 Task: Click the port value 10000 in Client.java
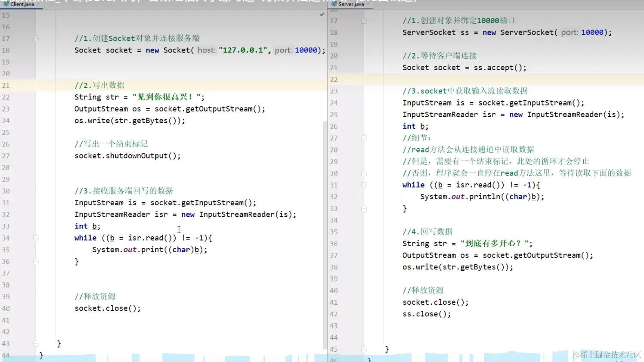click(306, 50)
